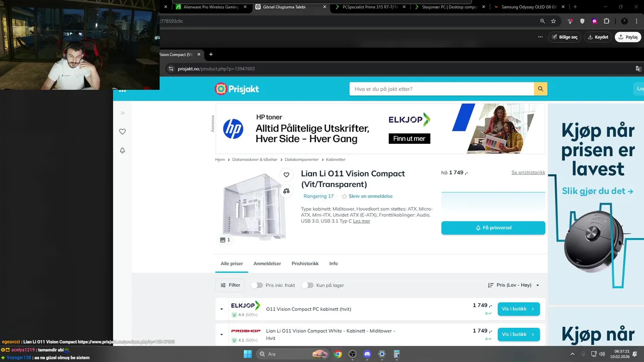Click the Lian Li case product image
This screenshot has height=362, width=644.
click(255, 206)
